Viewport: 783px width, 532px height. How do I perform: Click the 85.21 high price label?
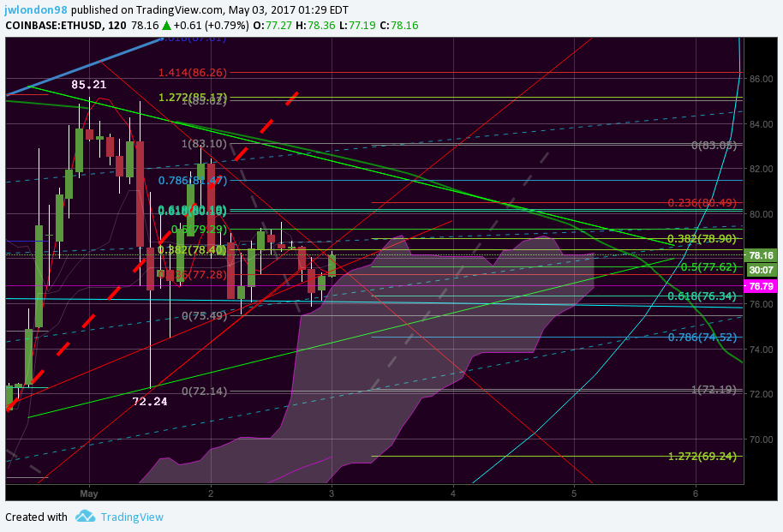click(89, 85)
